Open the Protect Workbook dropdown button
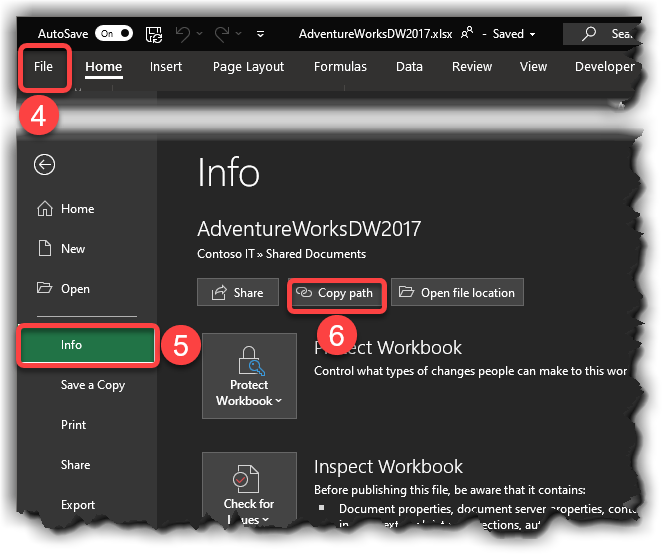This screenshot has height=556, width=669. coord(249,376)
